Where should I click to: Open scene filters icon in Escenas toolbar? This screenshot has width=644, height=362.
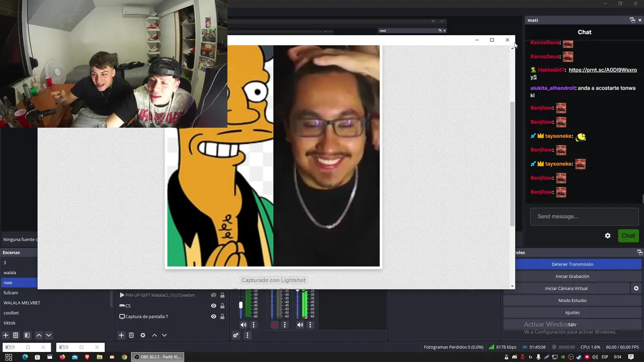coord(27,335)
